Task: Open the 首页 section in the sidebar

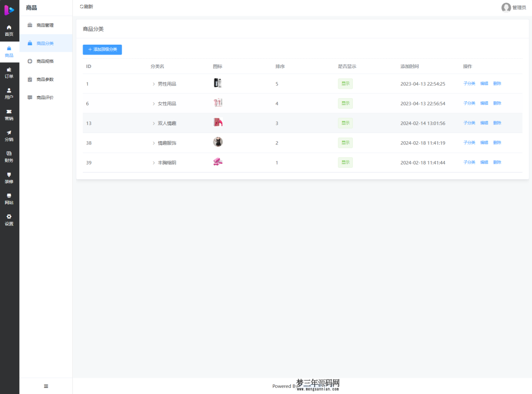Action: pyautogui.click(x=9, y=30)
